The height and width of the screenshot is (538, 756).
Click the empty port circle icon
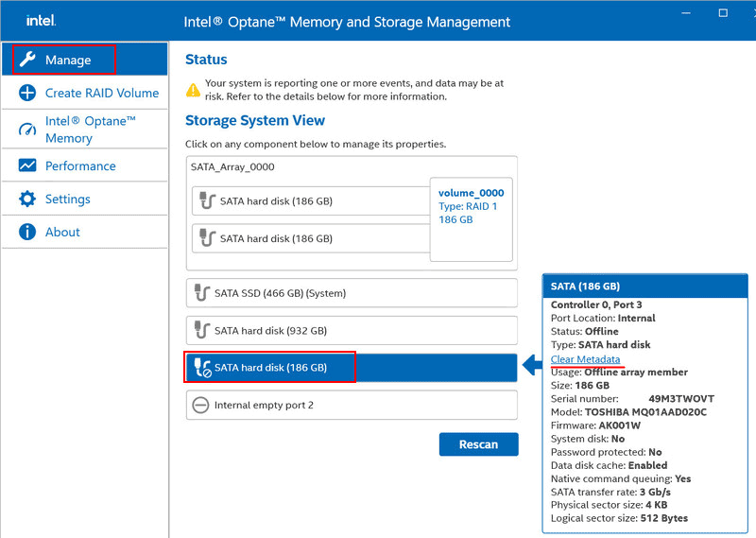(x=200, y=405)
